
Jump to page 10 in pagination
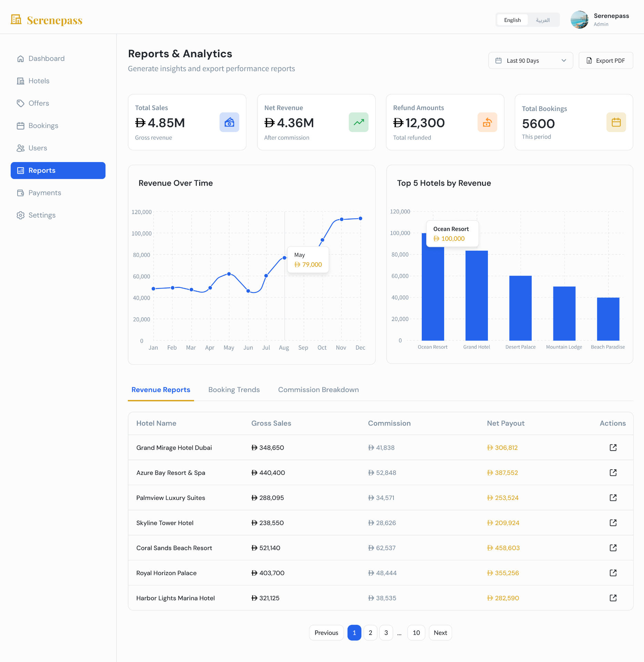pos(416,633)
